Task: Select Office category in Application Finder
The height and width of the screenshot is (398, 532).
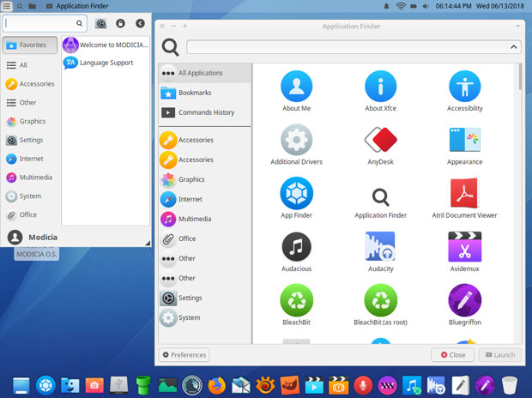Action: (204, 238)
